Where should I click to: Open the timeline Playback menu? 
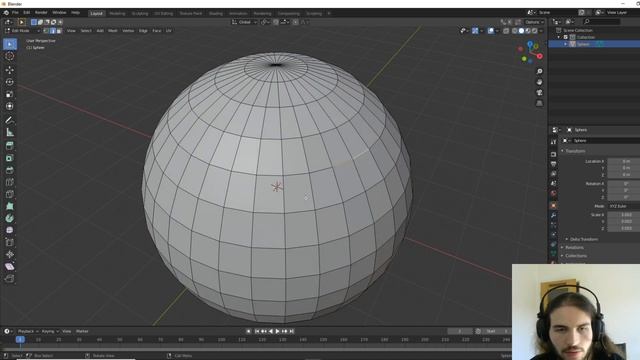28,331
